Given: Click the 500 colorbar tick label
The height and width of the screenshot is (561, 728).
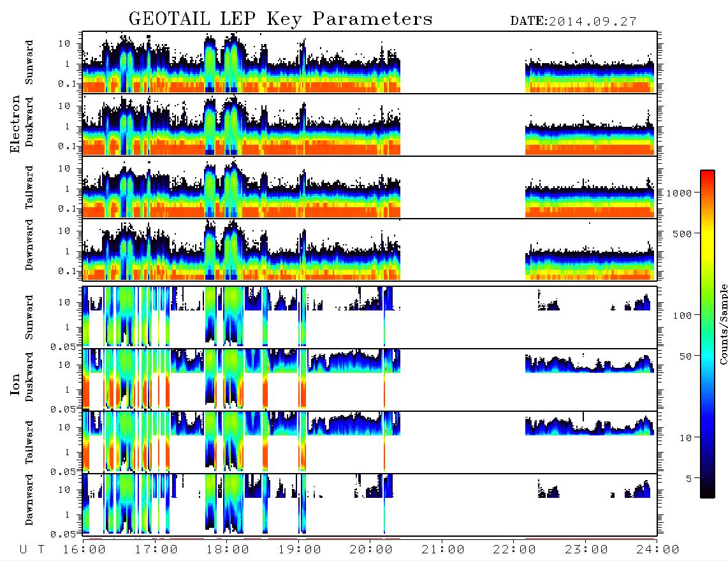Looking at the screenshot, I should pos(682,233).
